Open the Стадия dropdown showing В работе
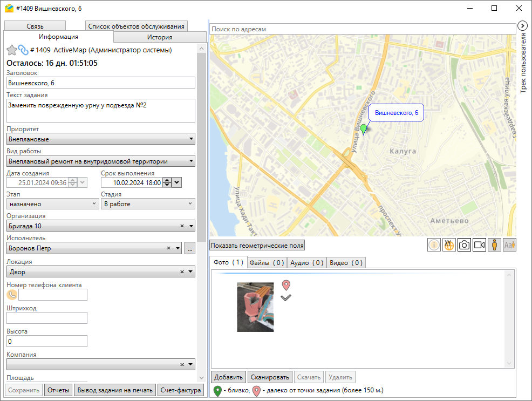532x401 pixels. (148, 204)
